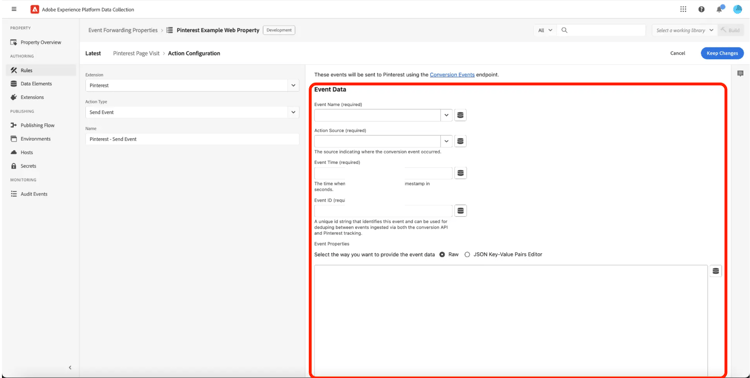Click the Audit Events list icon
This screenshot has height=378, width=750.
14,194
